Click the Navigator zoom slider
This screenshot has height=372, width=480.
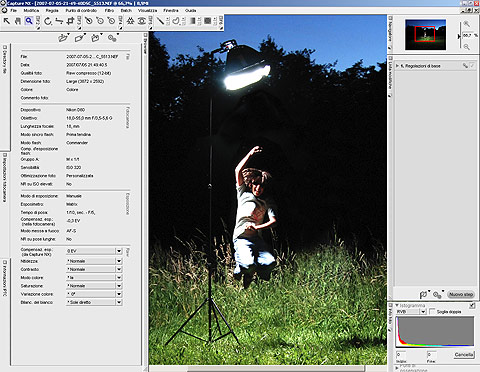460,36
